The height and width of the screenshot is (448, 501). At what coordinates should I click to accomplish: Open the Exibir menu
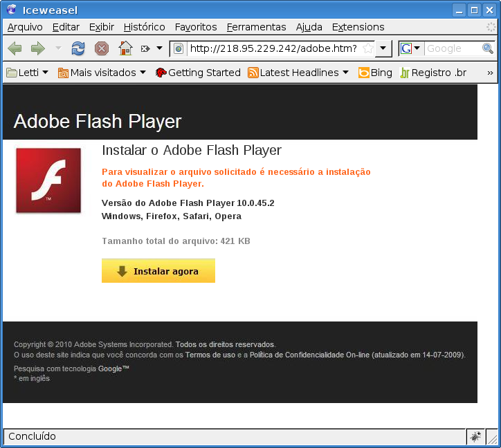[102, 27]
